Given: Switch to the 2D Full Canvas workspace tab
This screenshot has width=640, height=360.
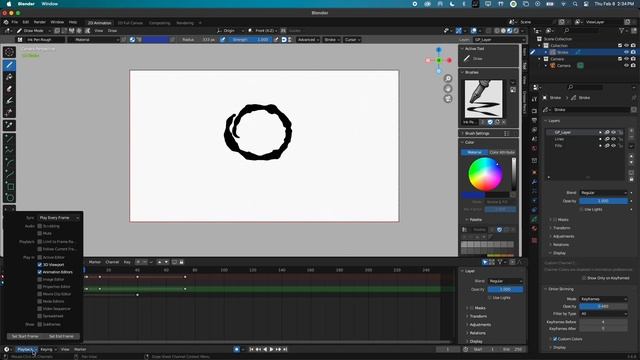Looking at the screenshot, I should pos(130,23).
